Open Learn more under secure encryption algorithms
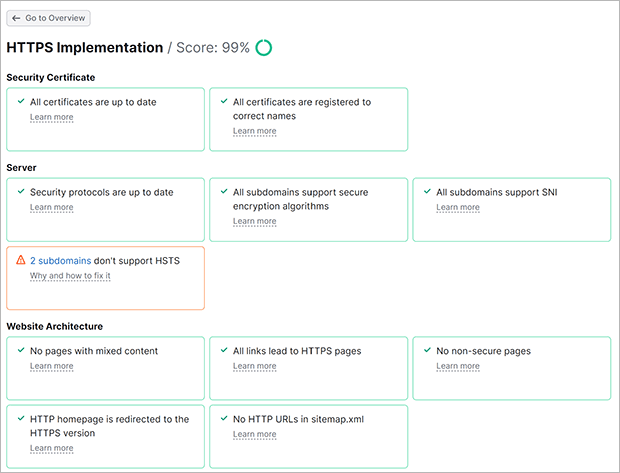 (254, 221)
